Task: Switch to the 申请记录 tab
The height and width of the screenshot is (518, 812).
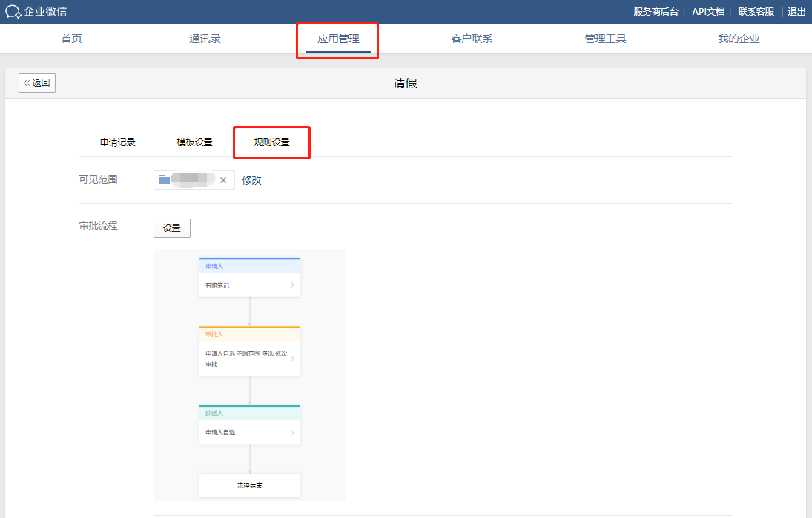Action: (118, 142)
